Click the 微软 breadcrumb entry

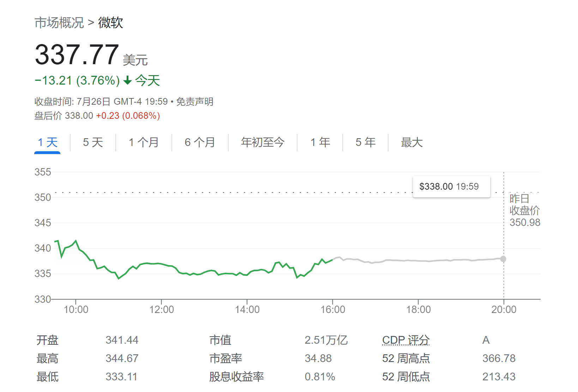click(x=111, y=22)
